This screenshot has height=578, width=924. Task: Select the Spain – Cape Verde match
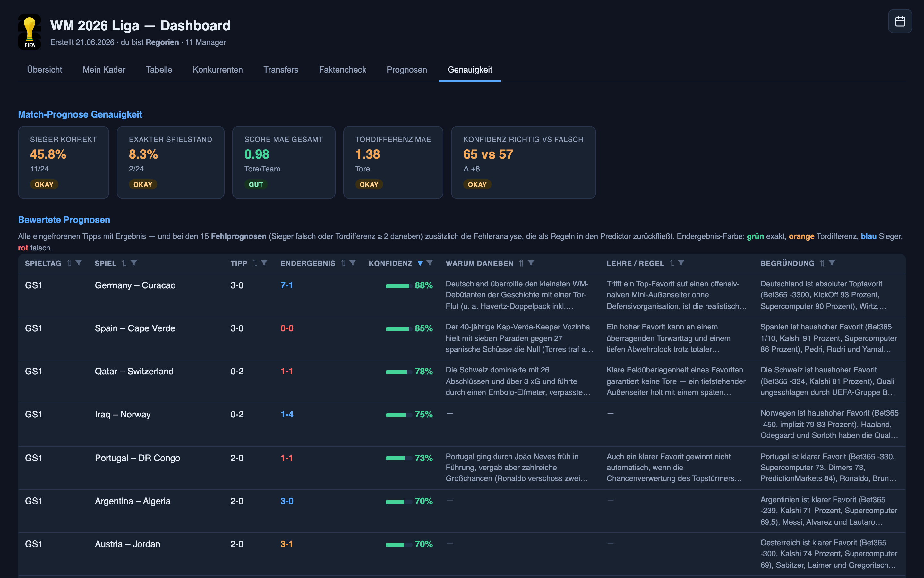(135, 328)
